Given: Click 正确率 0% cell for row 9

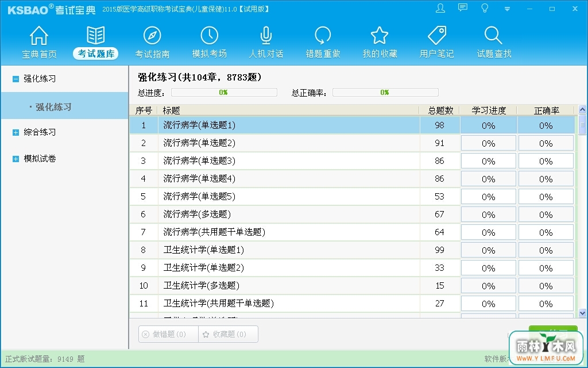Looking at the screenshot, I should pos(546,268).
